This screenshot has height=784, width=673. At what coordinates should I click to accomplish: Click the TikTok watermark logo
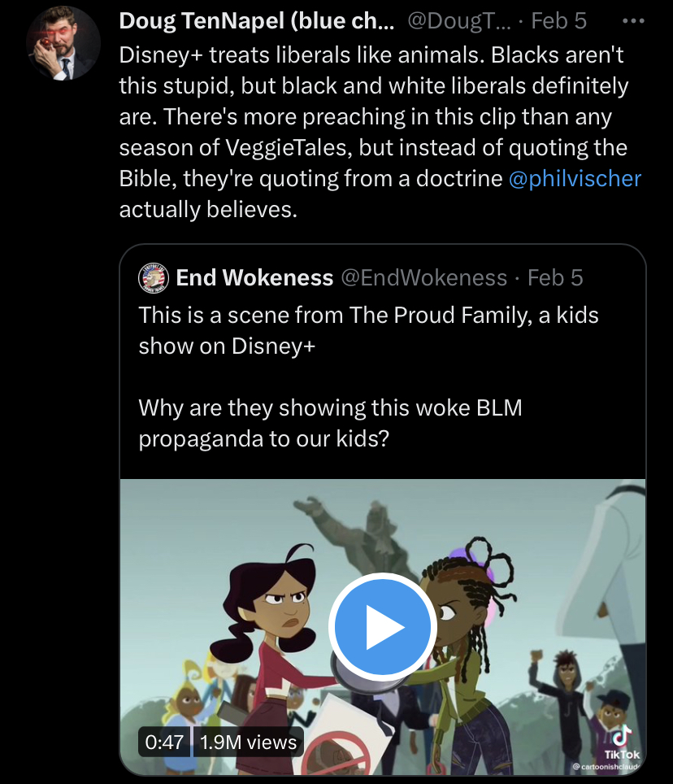(x=622, y=743)
